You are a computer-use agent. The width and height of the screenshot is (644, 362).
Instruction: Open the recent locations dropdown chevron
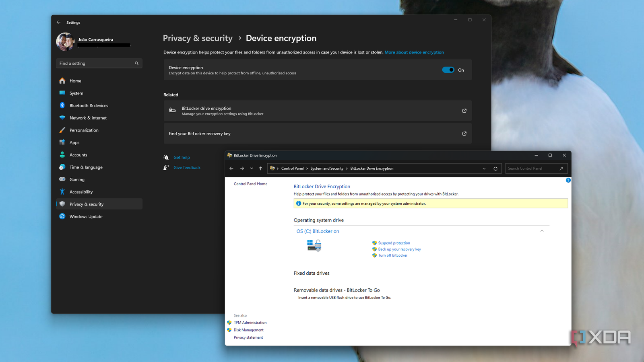pos(252,169)
